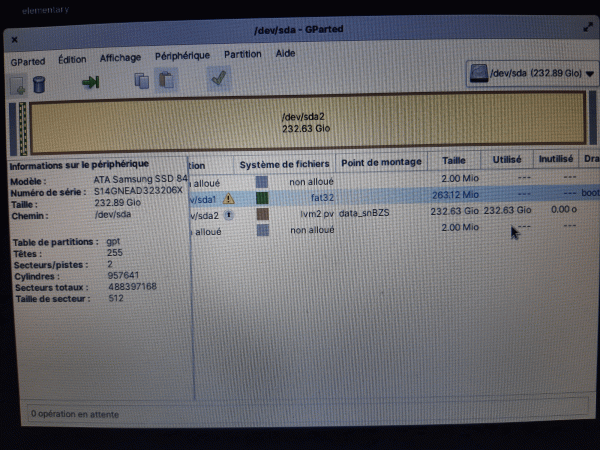600x450 pixels.
Task: Select the lvm2 pv partition row
Action: (380, 213)
